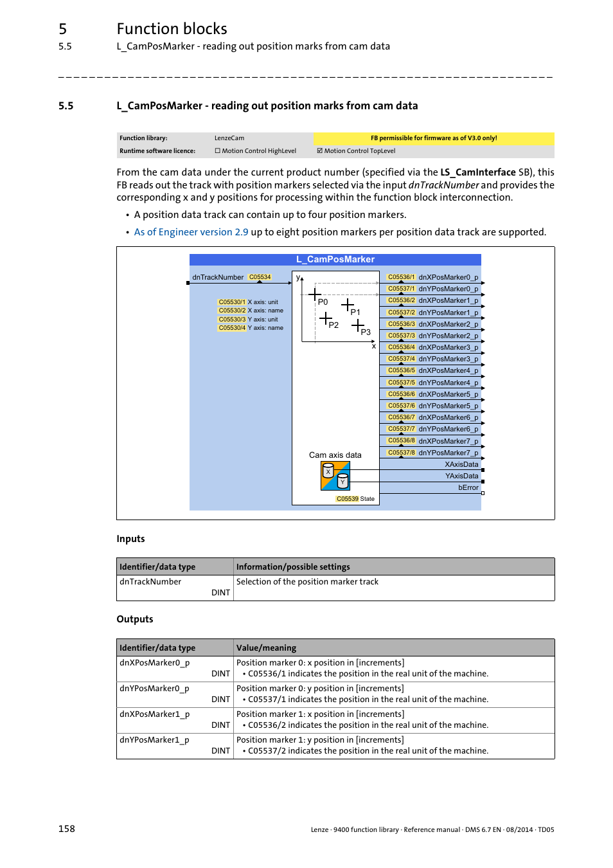This screenshot has height=868, width=613.
Task: Click code C05536/1 in the diagram
Action: (402, 277)
